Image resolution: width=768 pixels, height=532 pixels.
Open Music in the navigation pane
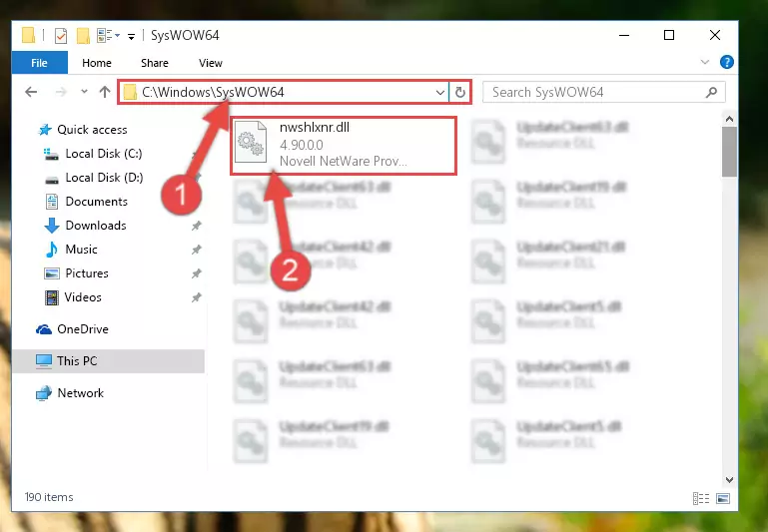coord(81,250)
